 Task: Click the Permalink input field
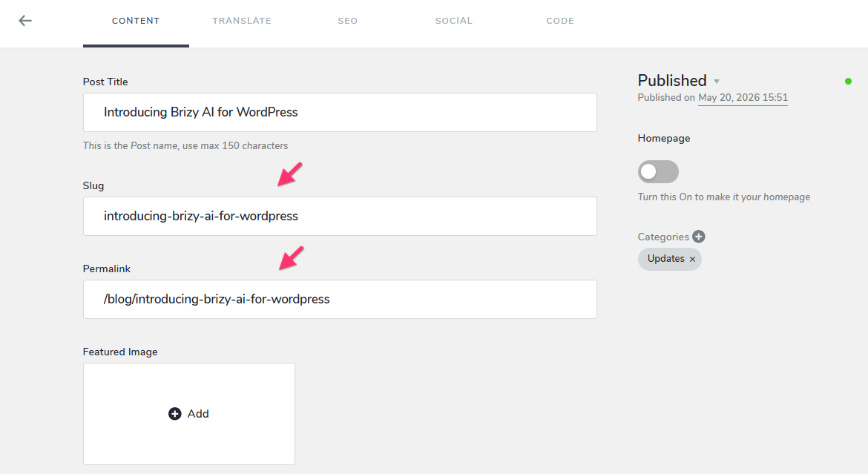[340, 299]
